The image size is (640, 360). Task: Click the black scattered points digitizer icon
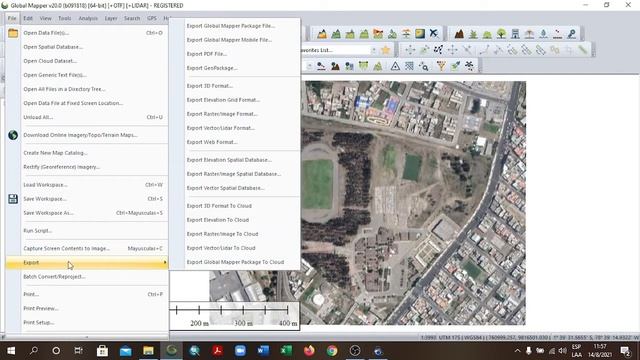pyautogui.click(x=438, y=50)
